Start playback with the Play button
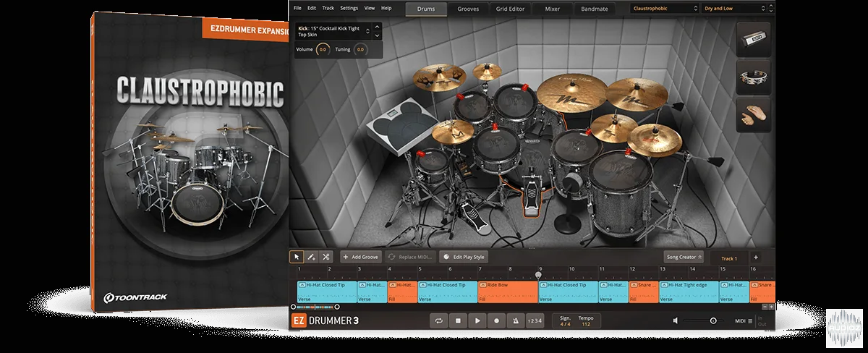This screenshot has width=868, height=353. (x=477, y=320)
